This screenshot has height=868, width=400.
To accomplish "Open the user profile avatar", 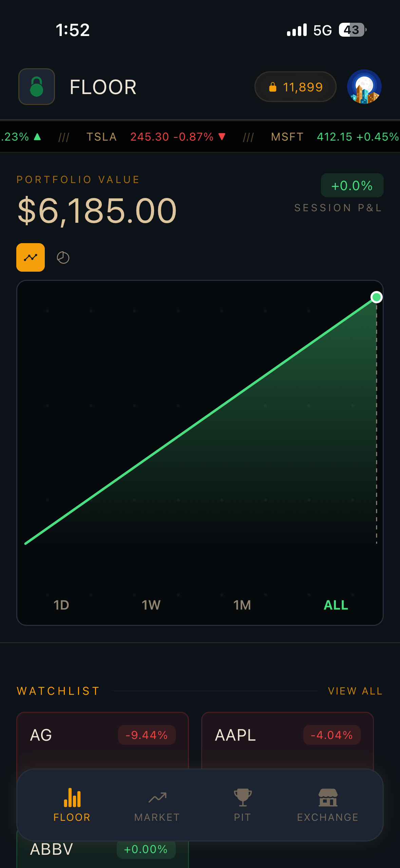I will click(x=364, y=87).
